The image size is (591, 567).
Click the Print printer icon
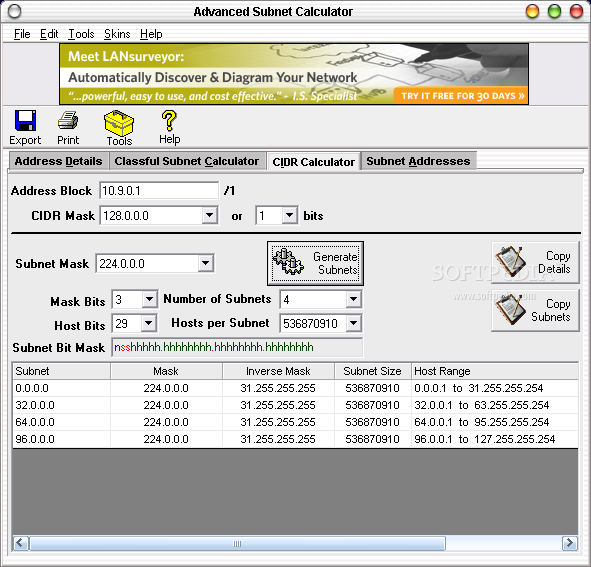point(68,120)
